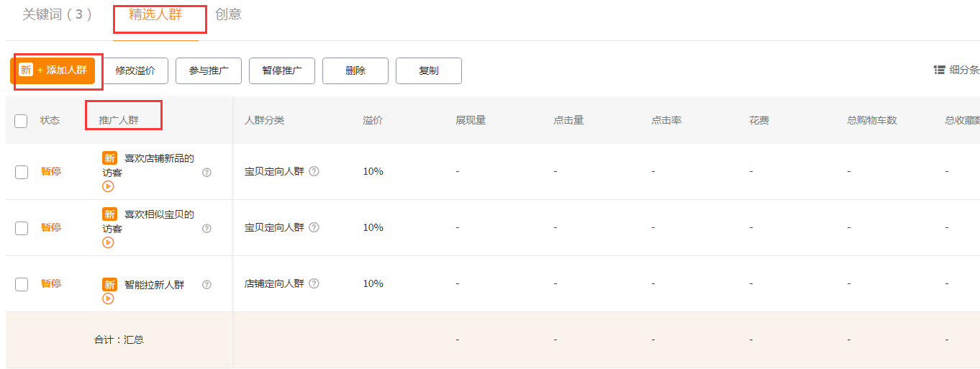Open the 细分条件 list option

click(957, 70)
